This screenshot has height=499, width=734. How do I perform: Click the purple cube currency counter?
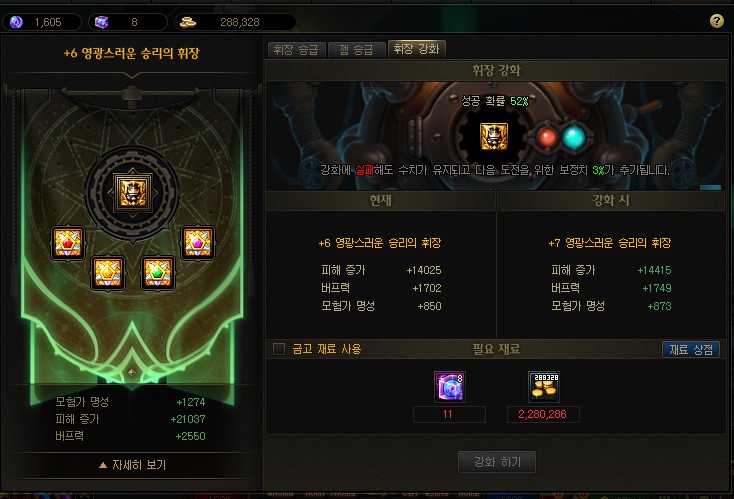pos(128,22)
